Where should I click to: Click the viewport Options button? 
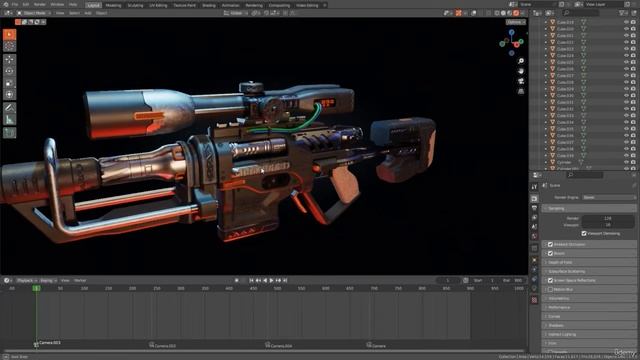[516, 22]
